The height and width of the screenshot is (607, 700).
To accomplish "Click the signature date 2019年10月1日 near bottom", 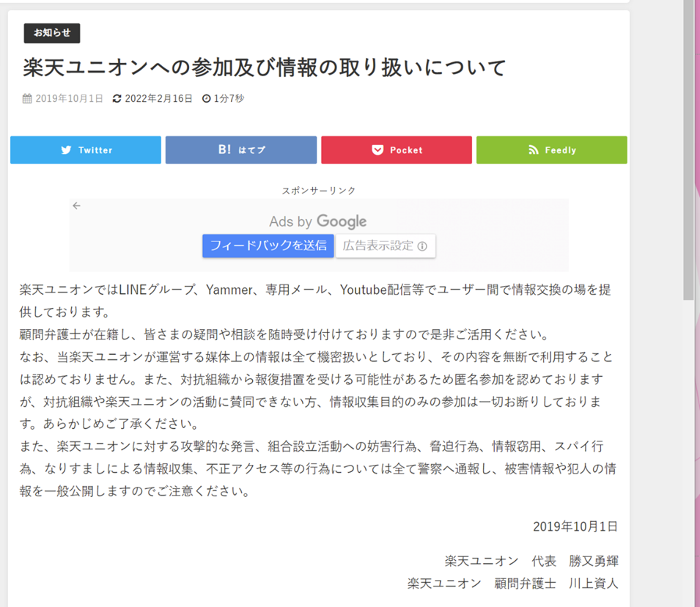I will pyautogui.click(x=575, y=526).
